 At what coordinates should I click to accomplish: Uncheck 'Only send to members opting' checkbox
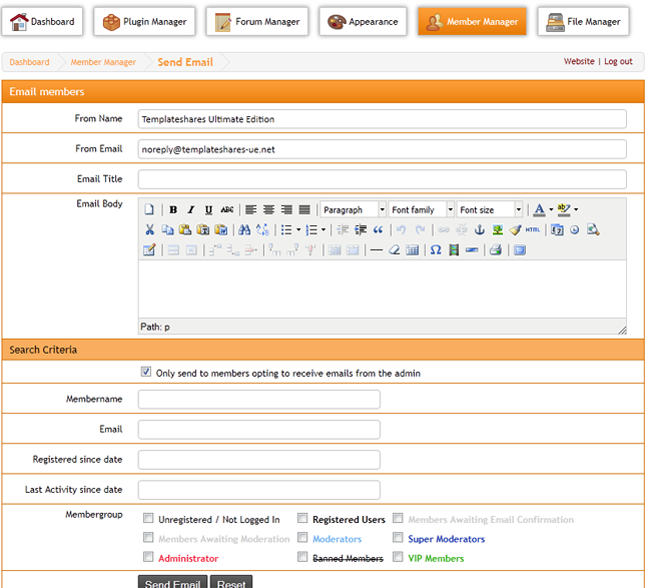pyautogui.click(x=146, y=372)
